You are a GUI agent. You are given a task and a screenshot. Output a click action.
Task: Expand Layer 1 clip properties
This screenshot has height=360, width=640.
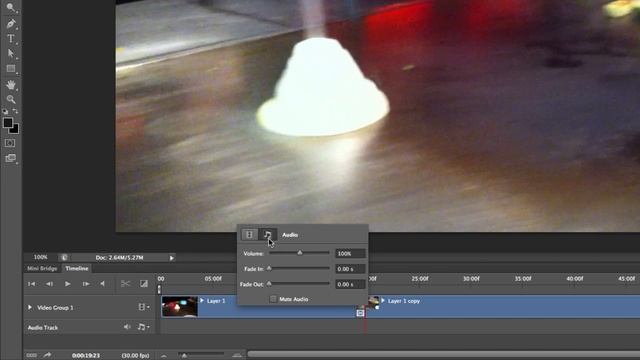point(202,300)
